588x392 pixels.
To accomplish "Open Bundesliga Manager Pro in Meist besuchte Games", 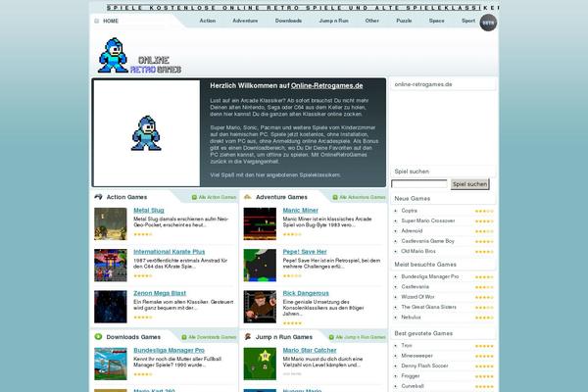I will [x=430, y=276].
